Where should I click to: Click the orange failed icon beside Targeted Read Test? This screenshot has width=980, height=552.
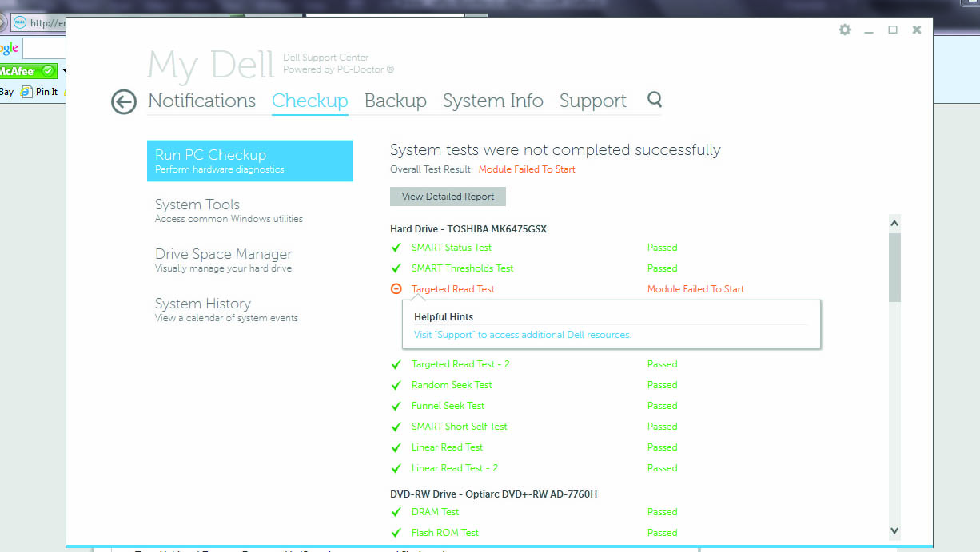tap(396, 289)
